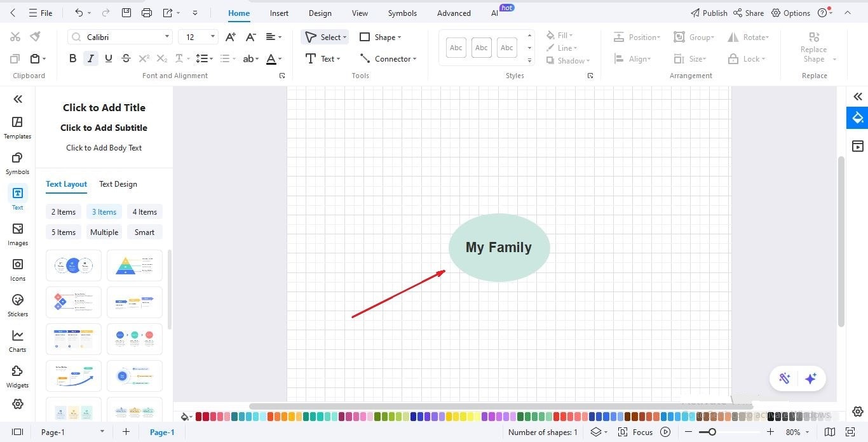The height and width of the screenshot is (442, 868).
Task: Select the My Family ellipse shape
Action: click(499, 248)
